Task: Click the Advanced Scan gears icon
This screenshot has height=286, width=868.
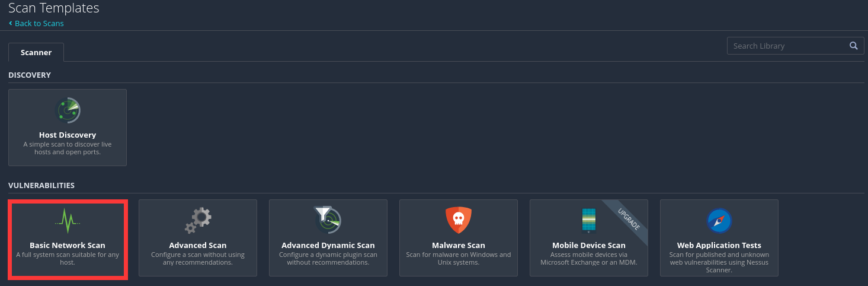Action: click(198, 221)
